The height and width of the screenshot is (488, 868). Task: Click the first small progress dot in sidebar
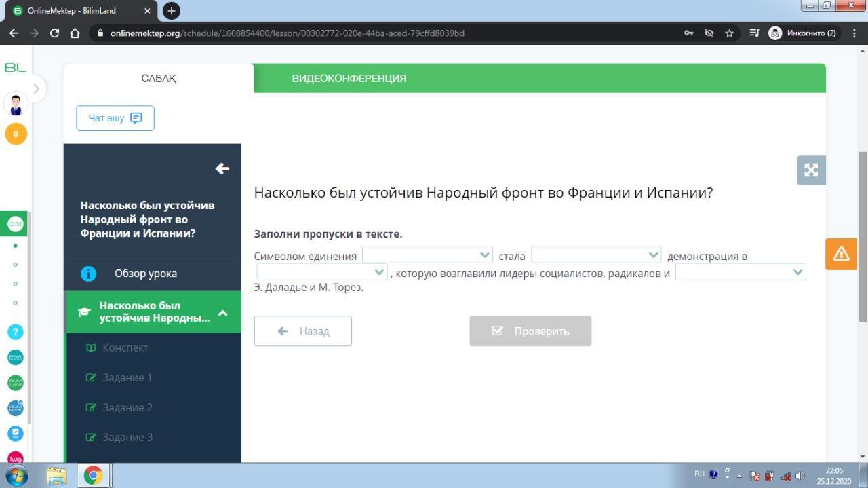coord(16,246)
